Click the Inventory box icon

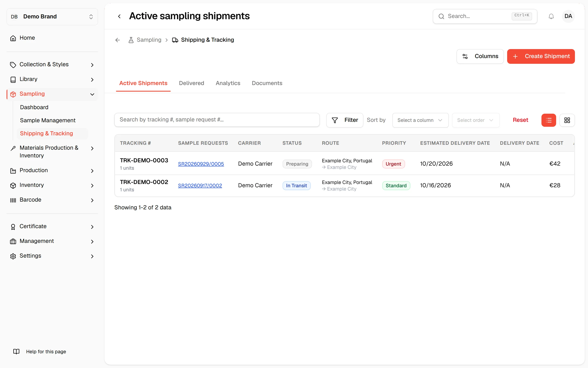(x=13, y=185)
